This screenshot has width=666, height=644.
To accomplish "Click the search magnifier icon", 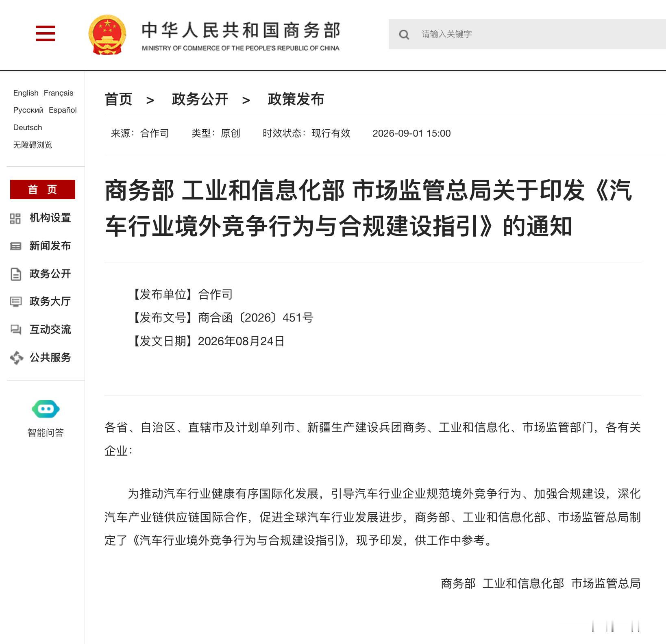I will pos(404,35).
